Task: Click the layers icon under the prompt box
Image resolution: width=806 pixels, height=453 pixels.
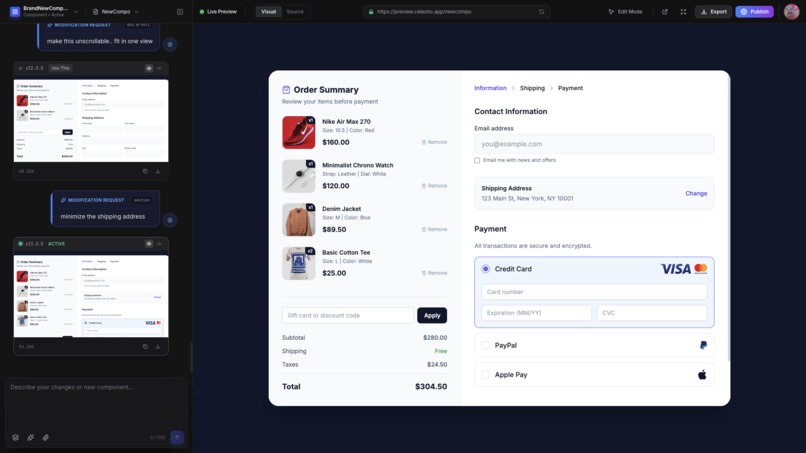Action: click(x=15, y=438)
